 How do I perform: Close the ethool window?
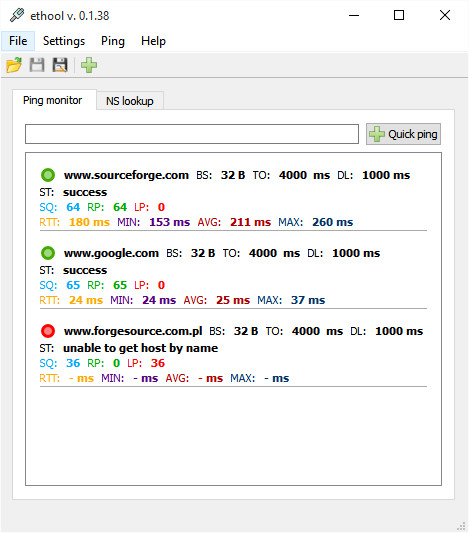445,15
